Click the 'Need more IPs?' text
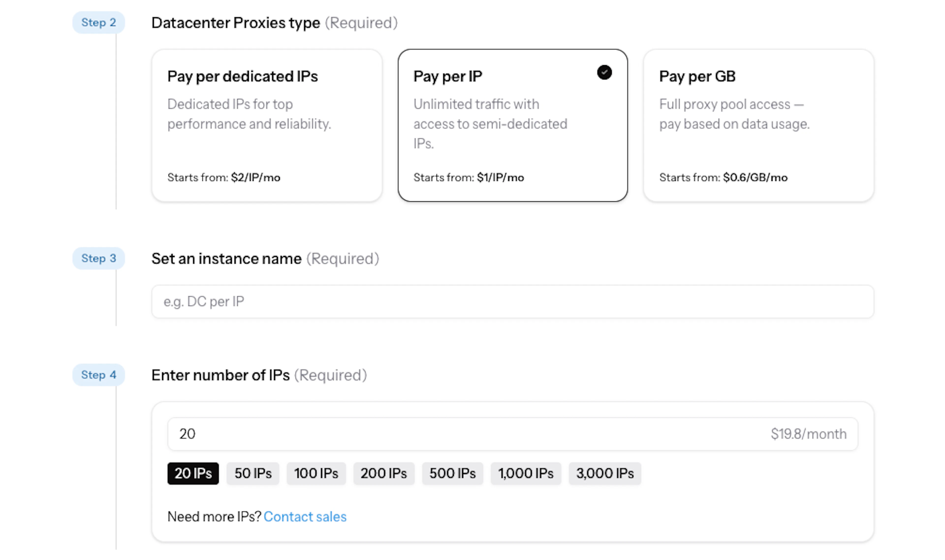Viewport: 945px width, 560px height. (x=214, y=517)
